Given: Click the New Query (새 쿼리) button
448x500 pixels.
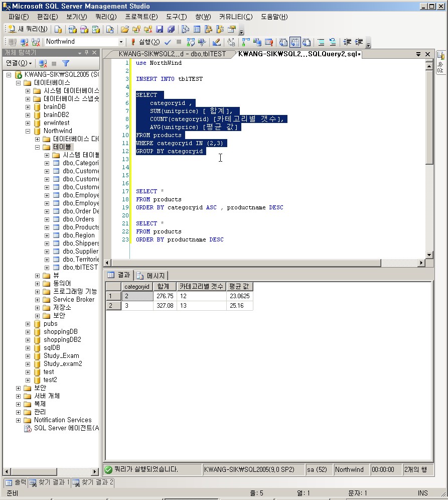Looking at the screenshot, I should tap(28, 29).
